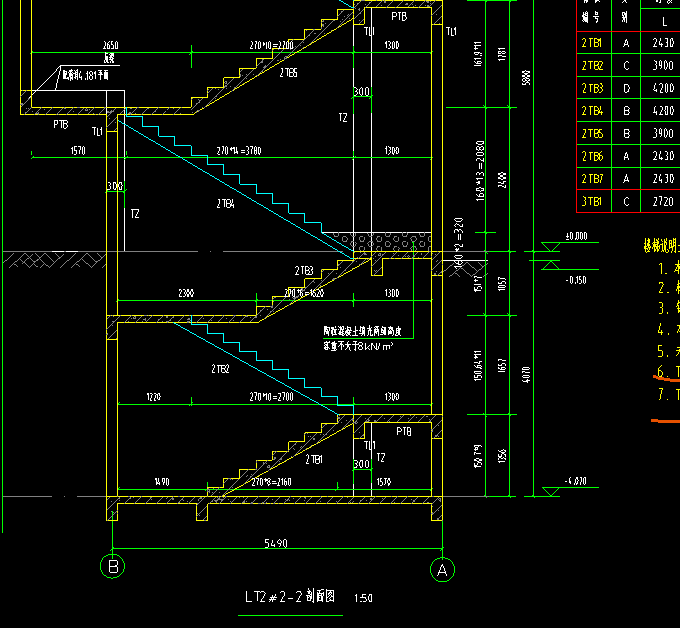Click the 4.181 plan reference leader note

click(85, 75)
